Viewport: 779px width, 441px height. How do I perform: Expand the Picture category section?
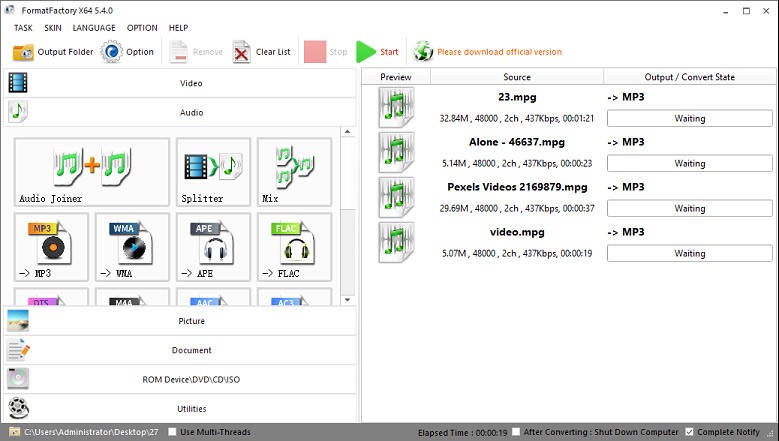(180, 321)
